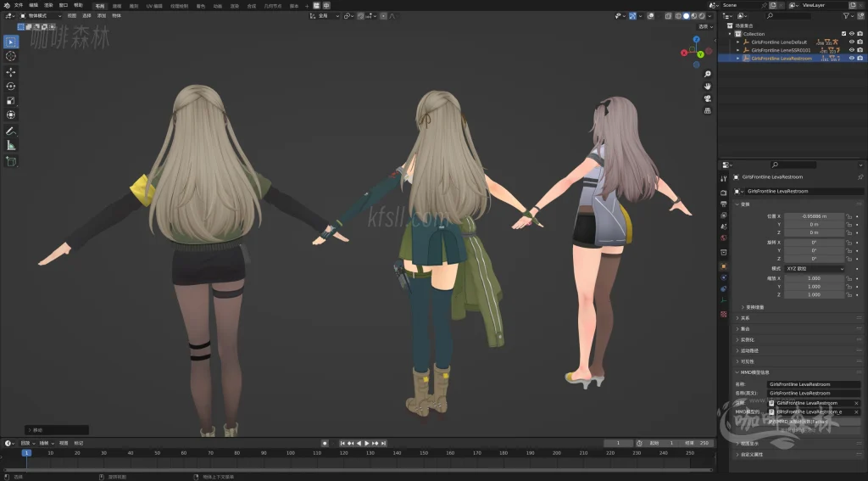The width and height of the screenshot is (868, 481).
Task: Select the Measure ruler tool
Action: (x=10, y=145)
